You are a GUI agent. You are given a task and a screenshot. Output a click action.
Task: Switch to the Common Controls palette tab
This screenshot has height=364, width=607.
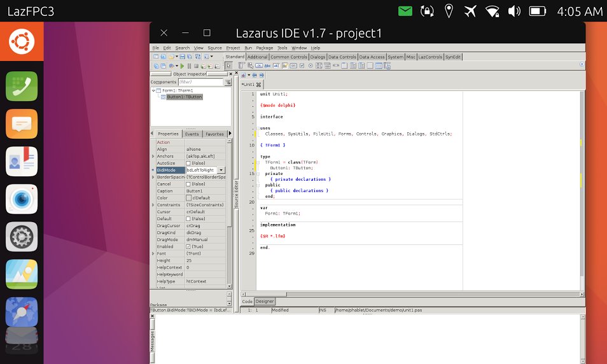click(288, 57)
